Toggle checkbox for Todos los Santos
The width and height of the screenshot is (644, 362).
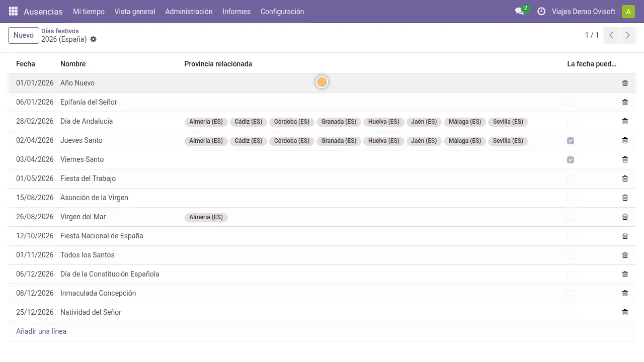point(571,255)
